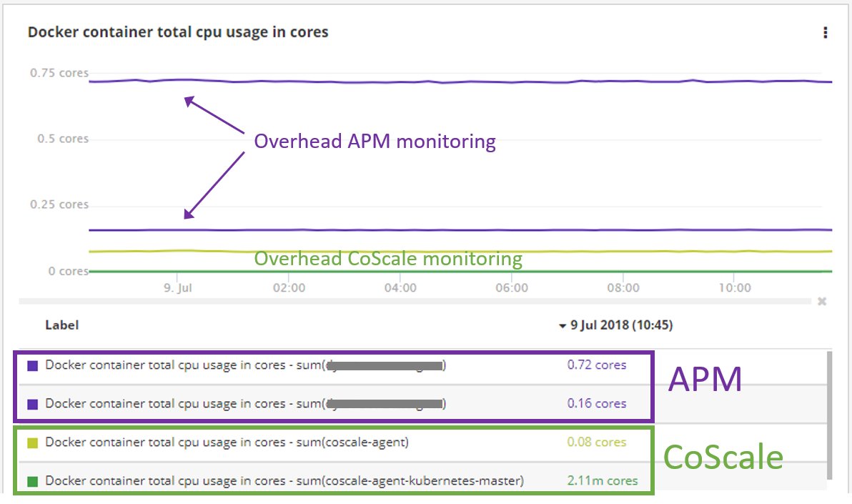The image size is (852, 504).
Task: Select the green swatch of the coscale-agent-kubernetes-master row
Action: point(33,482)
